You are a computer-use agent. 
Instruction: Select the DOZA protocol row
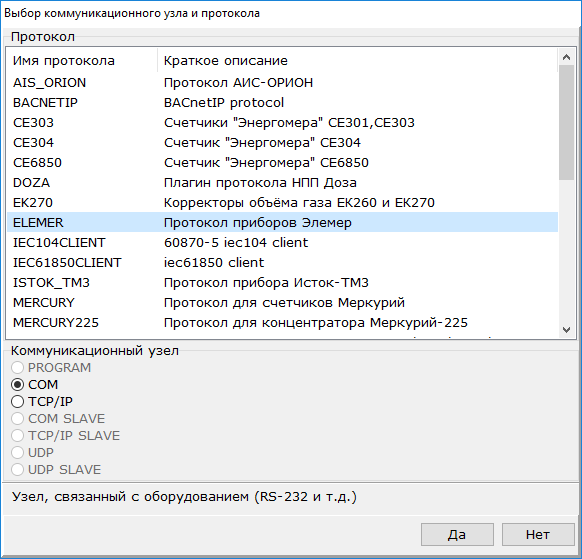pos(282,183)
